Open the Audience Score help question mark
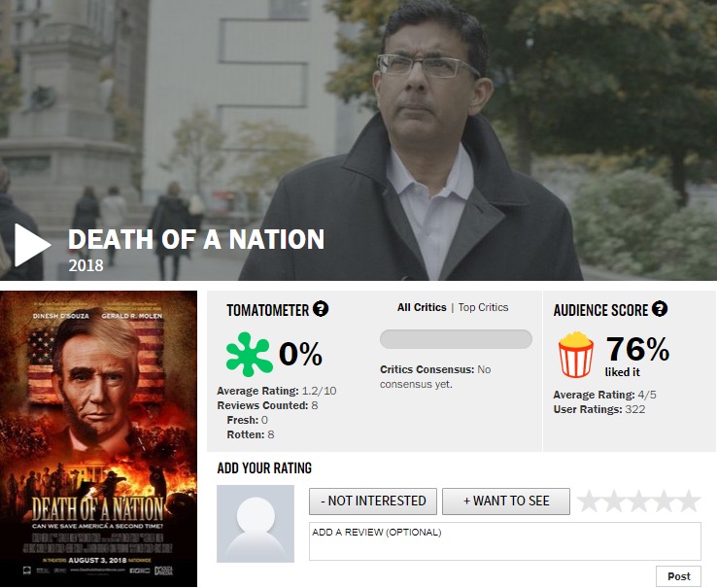Viewport: 717px width, 588px height. (660, 309)
